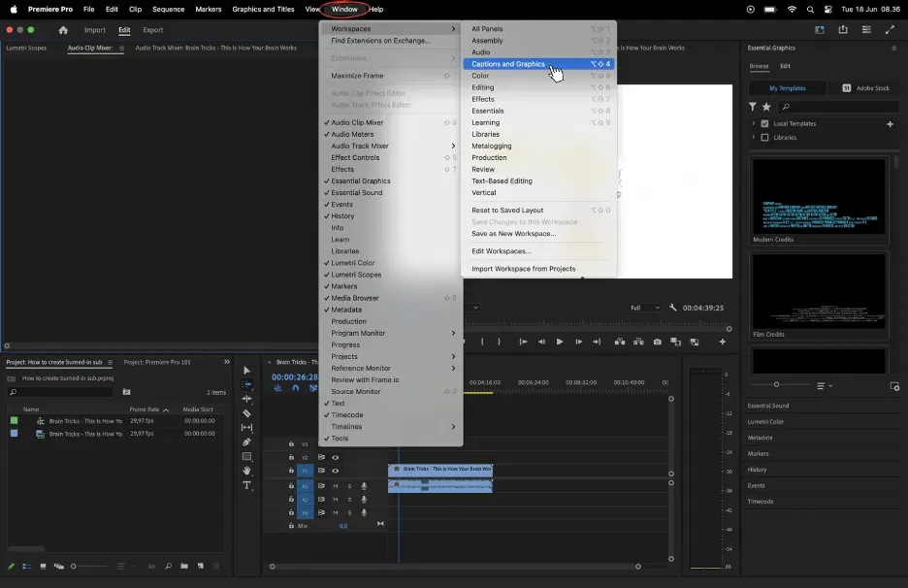908x588 pixels.
Task: Toggle the Libraries checkbox in Essential Graphics
Action: [x=765, y=138]
